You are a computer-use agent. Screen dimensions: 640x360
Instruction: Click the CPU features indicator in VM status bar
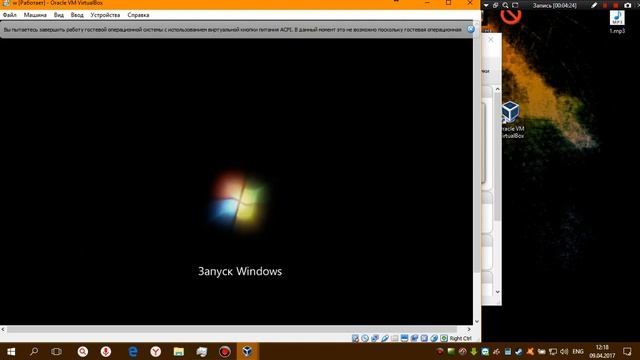click(424, 338)
